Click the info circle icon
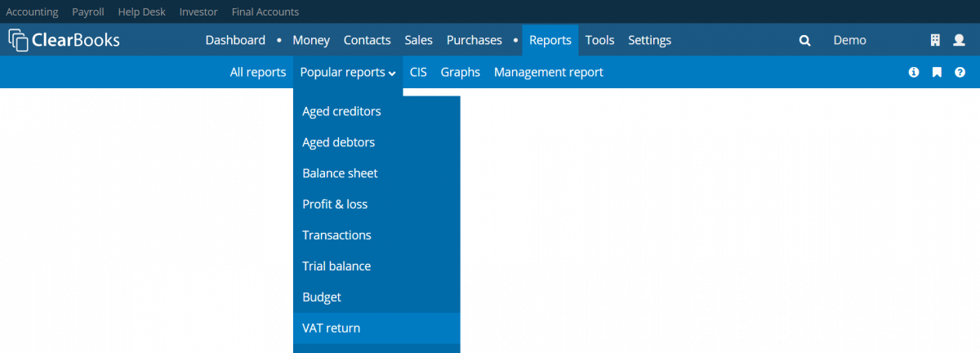This screenshot has height=353, width=980. (914, 72)
